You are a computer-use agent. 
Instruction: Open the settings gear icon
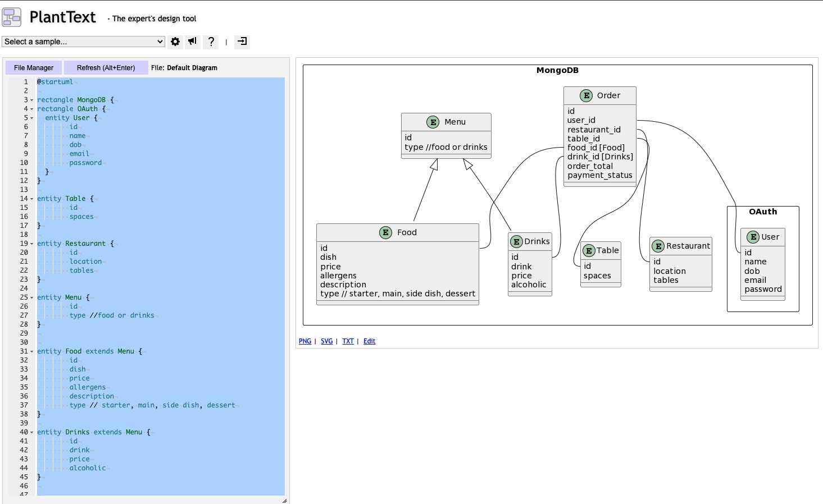(x=175, y=42)
